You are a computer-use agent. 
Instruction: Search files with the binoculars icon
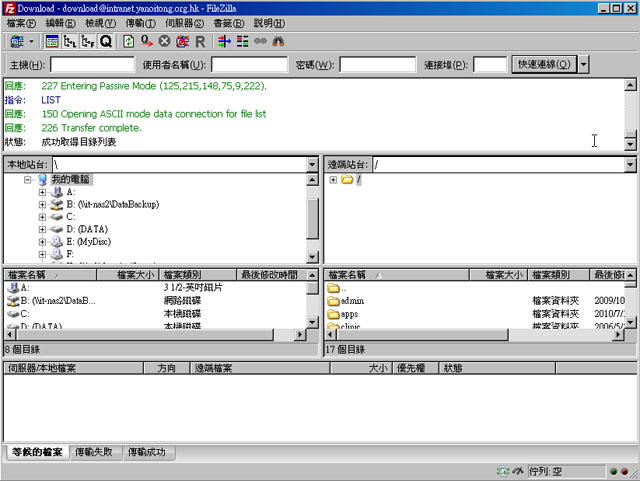click(x=278, y=41)
